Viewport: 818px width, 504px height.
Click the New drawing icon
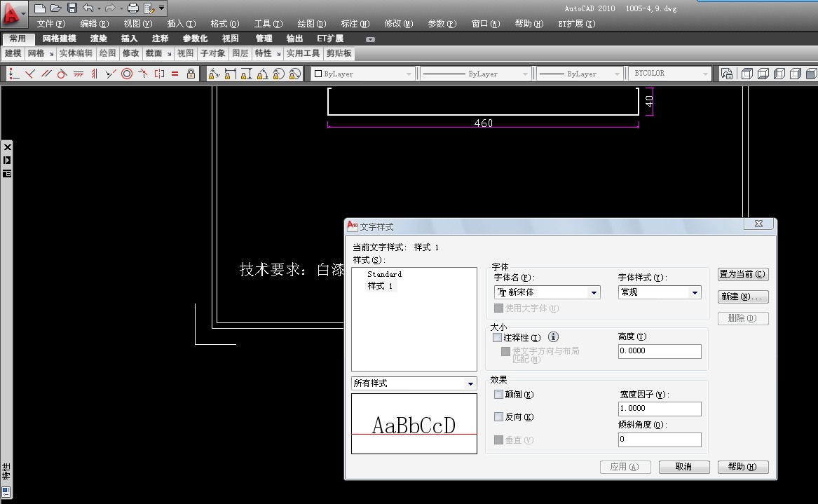(40, 8)
